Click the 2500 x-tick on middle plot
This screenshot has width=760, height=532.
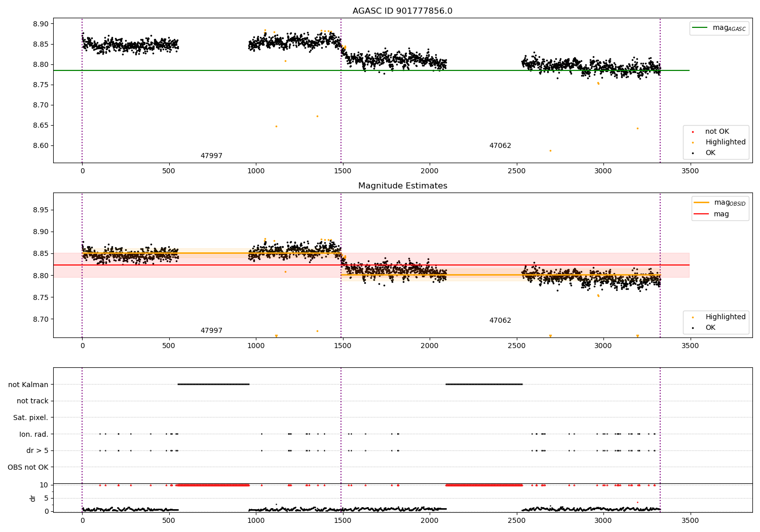[516, 346]
